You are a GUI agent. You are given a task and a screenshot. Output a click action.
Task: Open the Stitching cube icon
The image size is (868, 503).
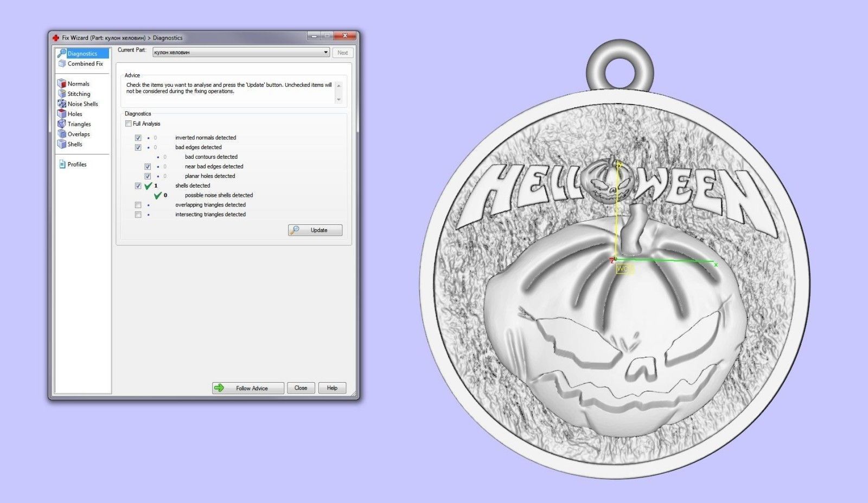[x=62, y=94]
